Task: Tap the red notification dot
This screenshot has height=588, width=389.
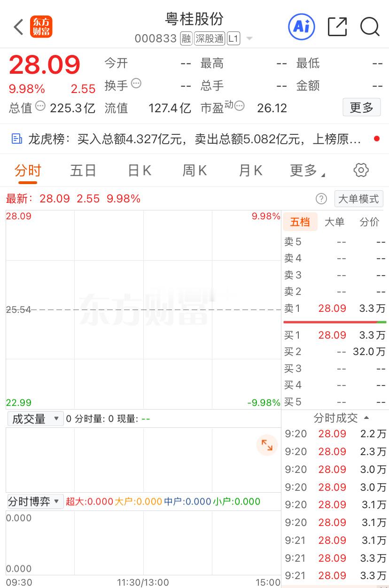Action: (377, 139)
